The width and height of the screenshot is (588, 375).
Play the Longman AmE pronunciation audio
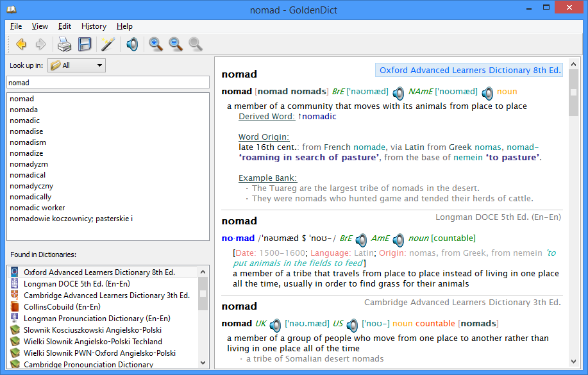tap(398, 240)
